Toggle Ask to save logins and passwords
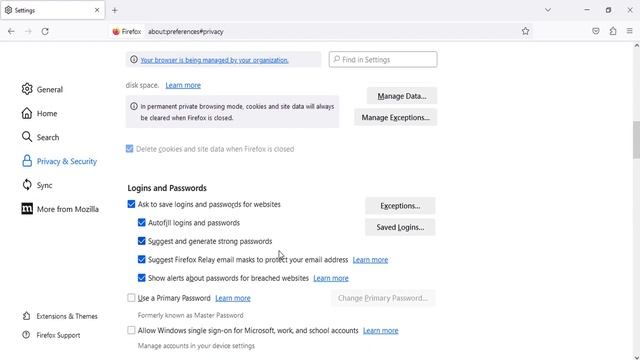The width and height of the screenshot is (640, 360). 131,204
